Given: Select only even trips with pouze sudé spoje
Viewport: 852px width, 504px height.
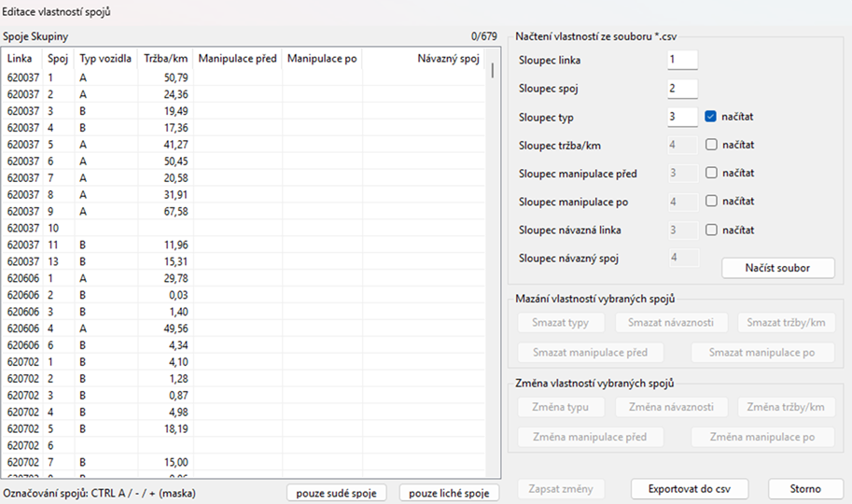Looking at the screenshot, I should [x=336, y=493].
